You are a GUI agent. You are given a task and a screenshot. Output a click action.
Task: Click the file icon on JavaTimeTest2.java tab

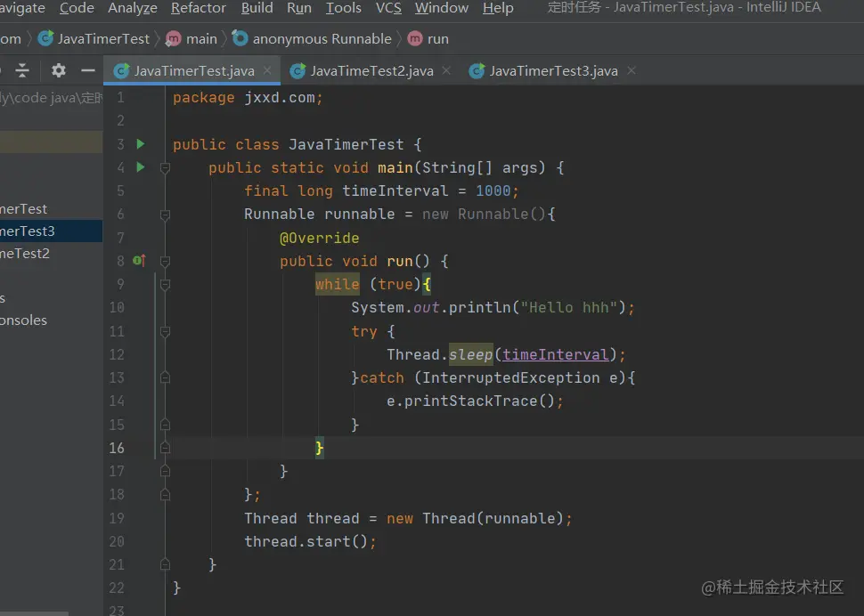click(x=298, y=71)
